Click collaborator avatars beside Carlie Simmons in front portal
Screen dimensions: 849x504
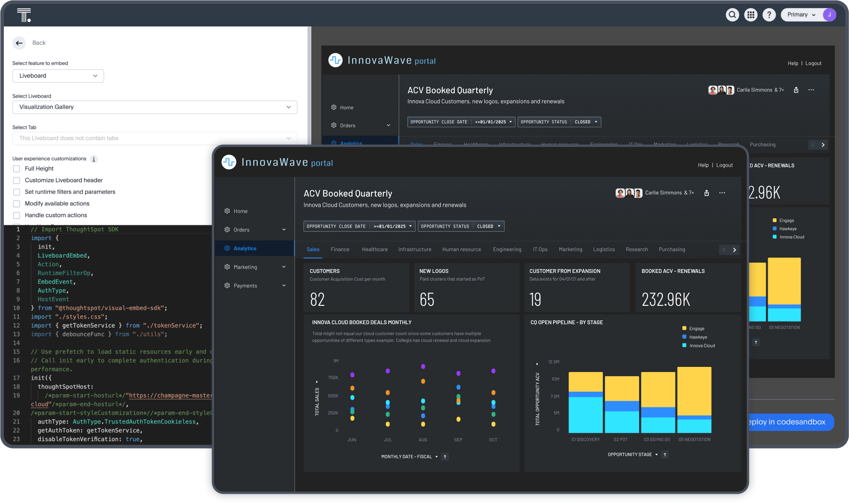[x=629, y=193]
